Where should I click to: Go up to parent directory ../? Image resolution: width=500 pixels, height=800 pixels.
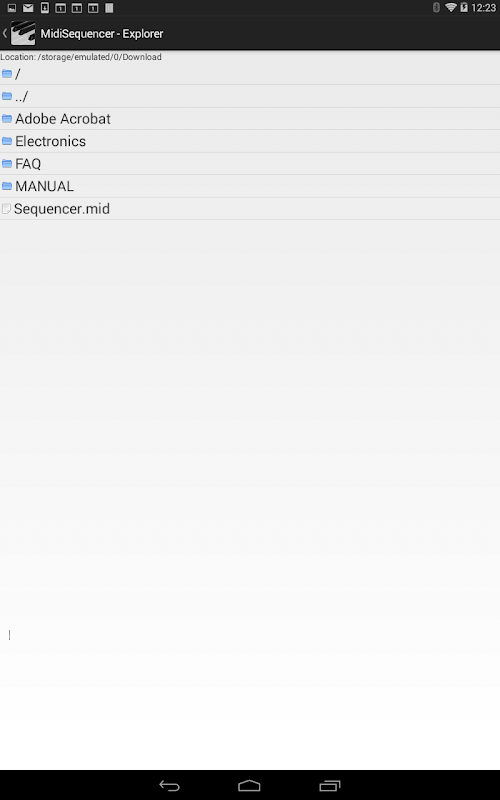pyautogui.click(x=250, y=96)
